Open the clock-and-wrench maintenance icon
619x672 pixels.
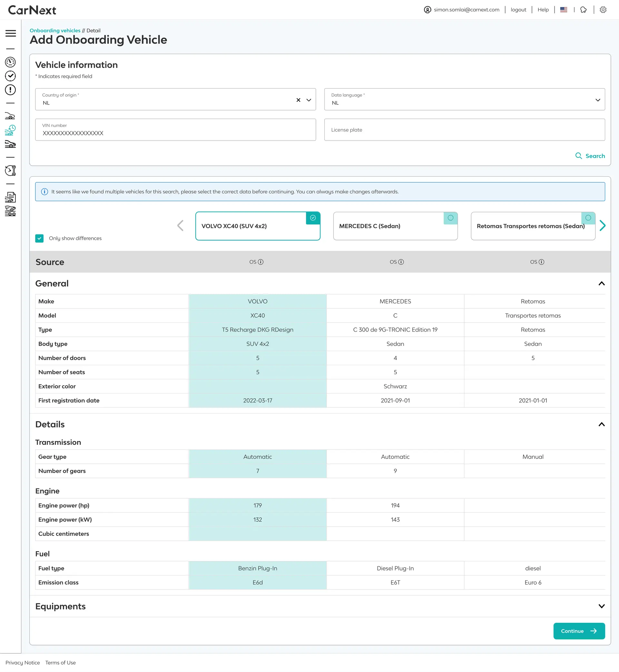coord(10,170)
